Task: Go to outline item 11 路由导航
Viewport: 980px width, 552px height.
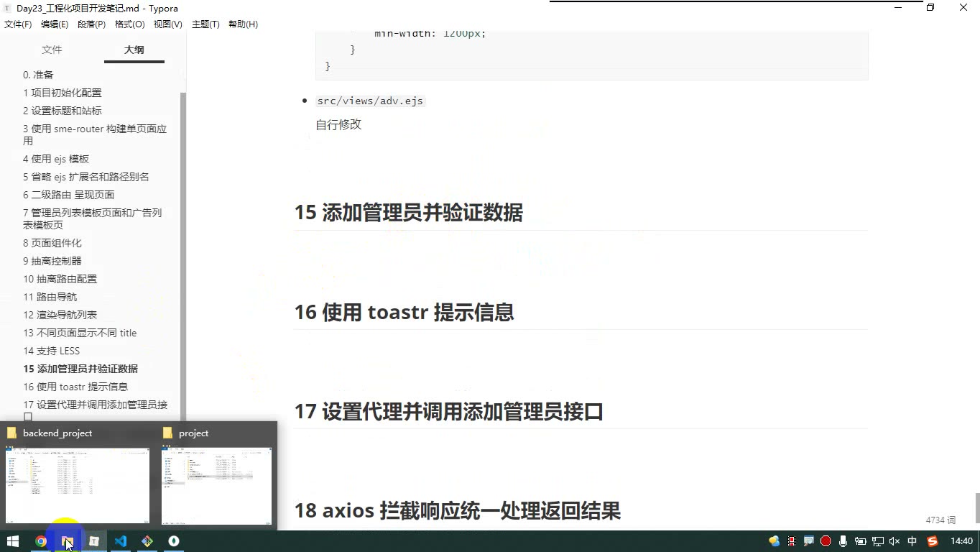Action: (x=50, y=297)
